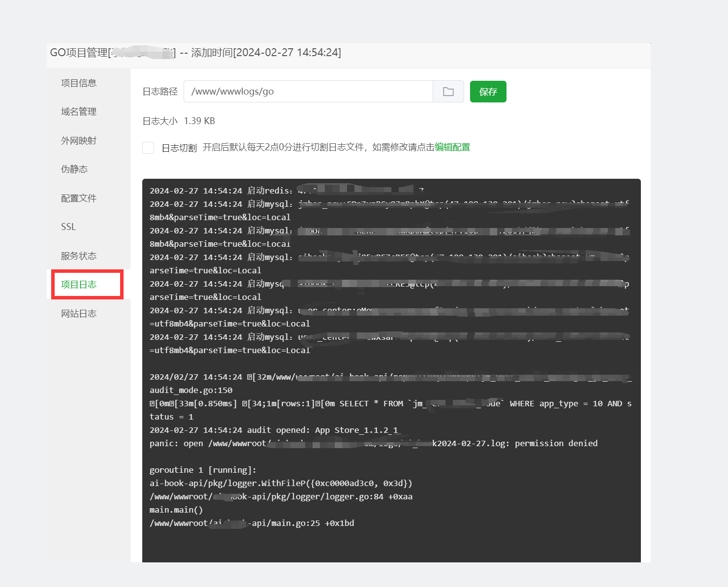Open the 编辑配置 link

[x=452, y=147]
